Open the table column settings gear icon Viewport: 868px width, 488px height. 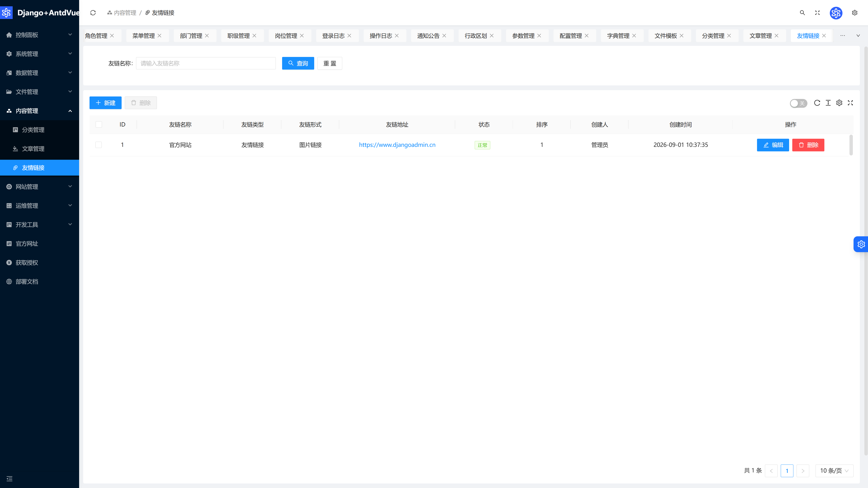(x=839, y=103)
